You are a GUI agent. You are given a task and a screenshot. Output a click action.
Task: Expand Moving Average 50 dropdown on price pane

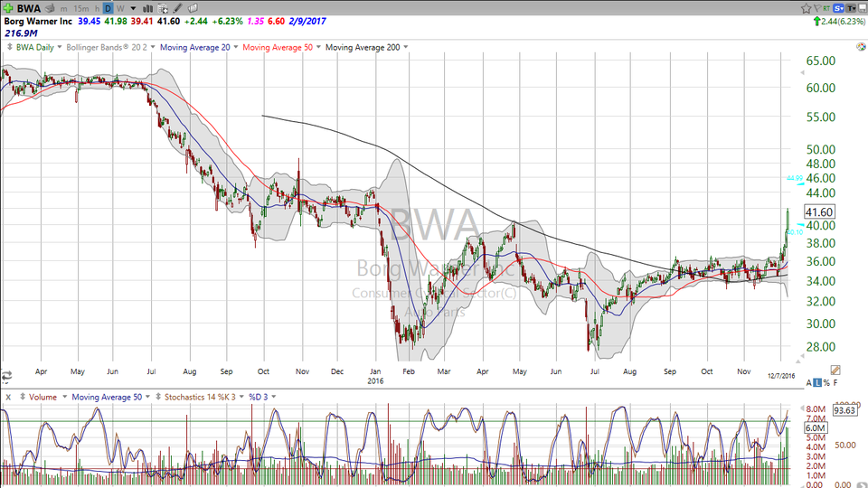(318, 47)
